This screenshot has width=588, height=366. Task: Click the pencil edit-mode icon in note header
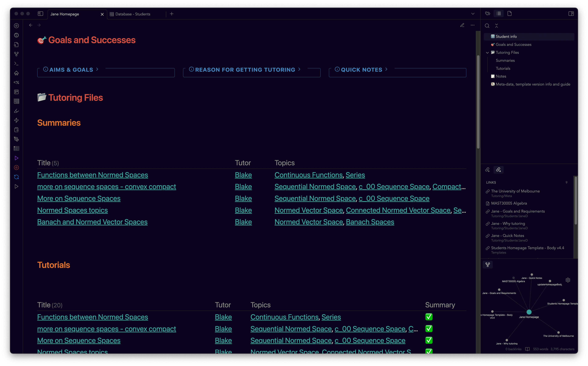pyautogui.click(x=462, y=25)
